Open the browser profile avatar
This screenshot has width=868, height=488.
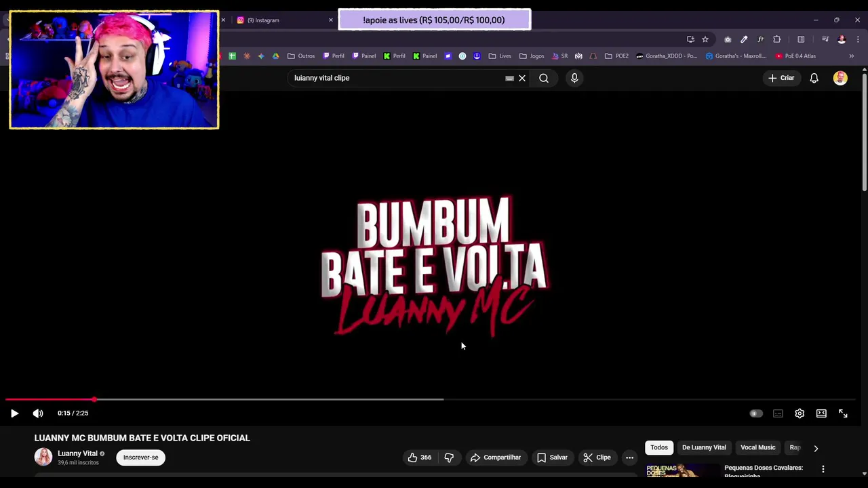(842, 39)
